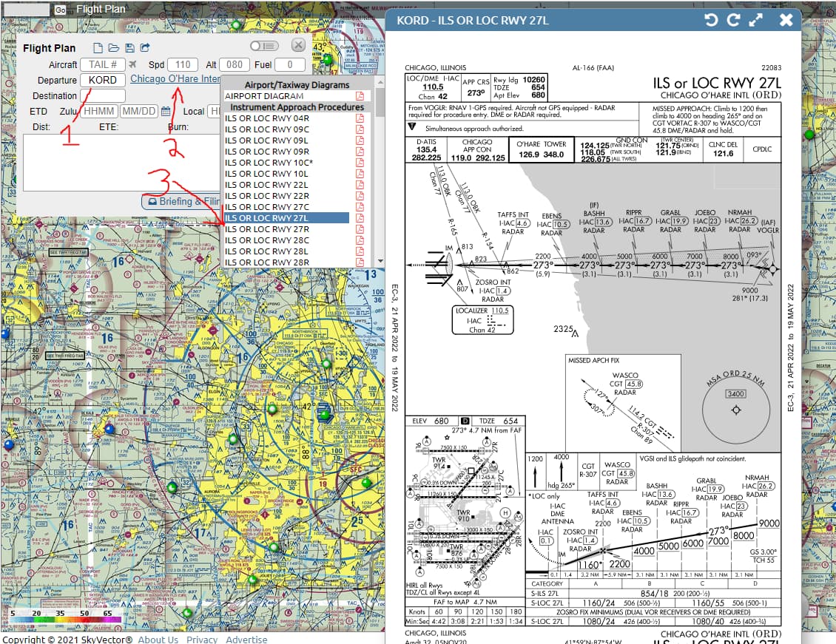Click the airplane icon beside the TAIL # field

pos(132,64)
